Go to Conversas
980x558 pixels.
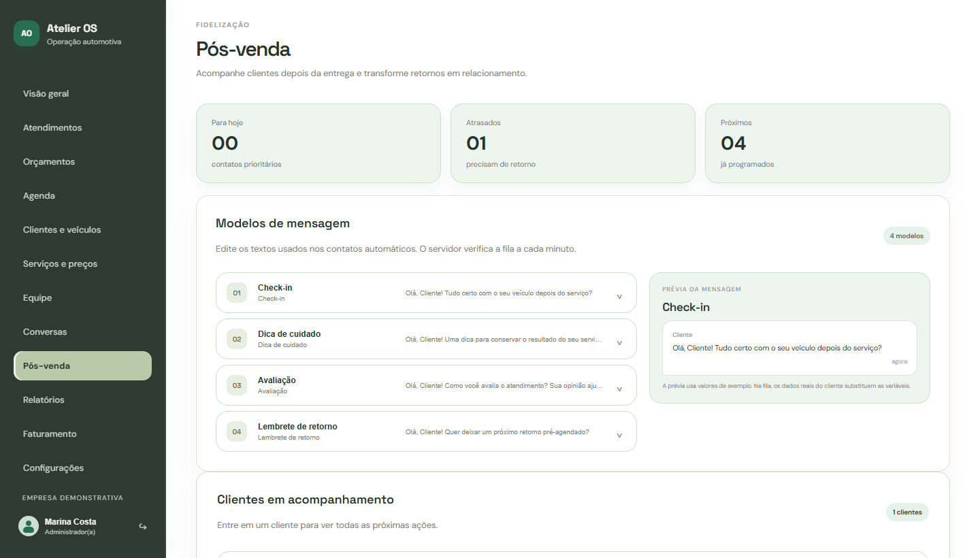(82, 332)
